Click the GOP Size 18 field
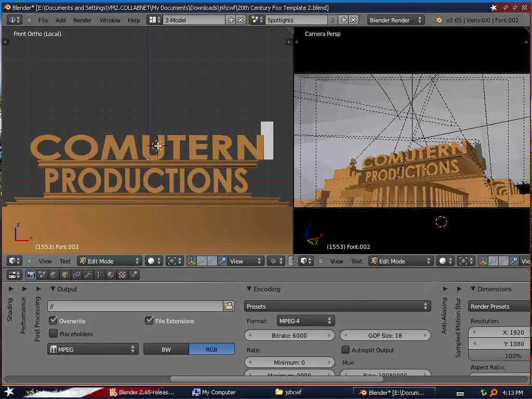The width and height of the screenshot is (532, 399). [x=385, y=335]
